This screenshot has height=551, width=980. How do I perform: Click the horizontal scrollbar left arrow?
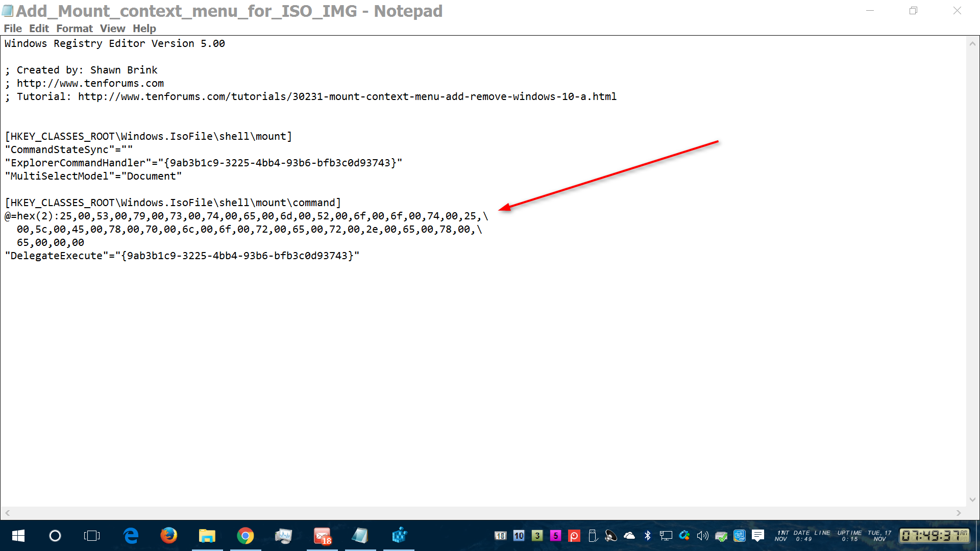point(7,513)
